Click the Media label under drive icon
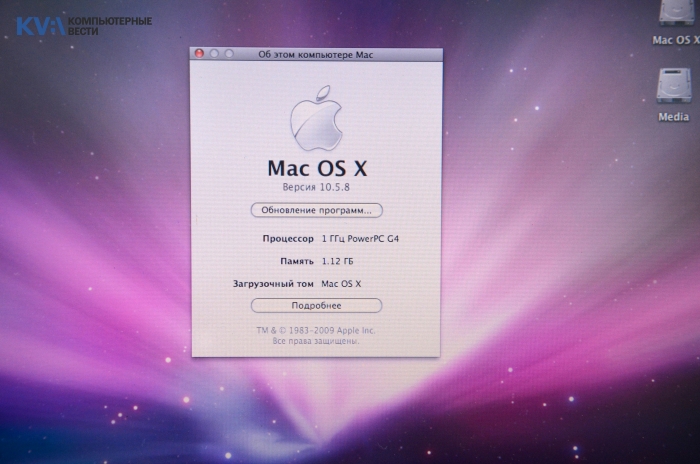This screenshot has height=464, width=700. tap(674, 117)
